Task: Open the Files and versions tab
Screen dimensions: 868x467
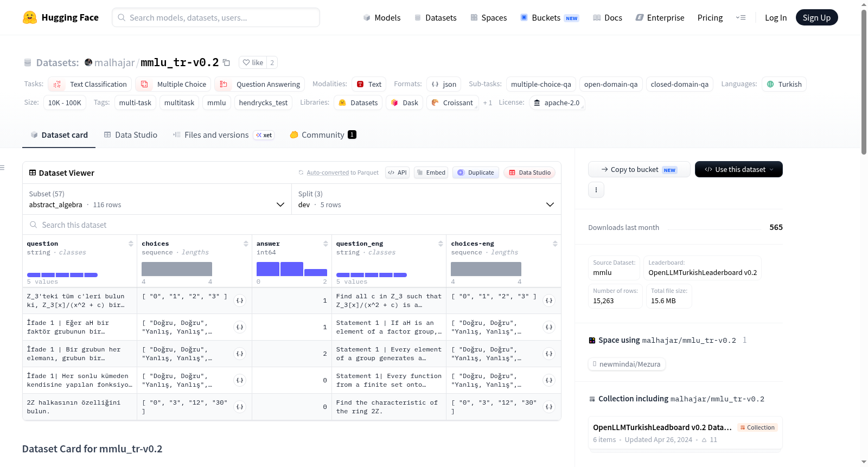Action: pos(224,135)
